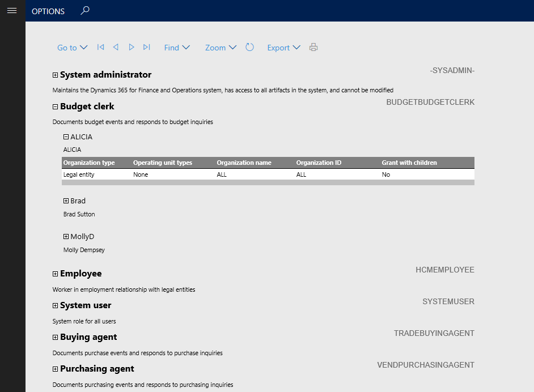Open the Go to dropdown
The width and height of the screenshot is (534, 392).
click(72, 48)
